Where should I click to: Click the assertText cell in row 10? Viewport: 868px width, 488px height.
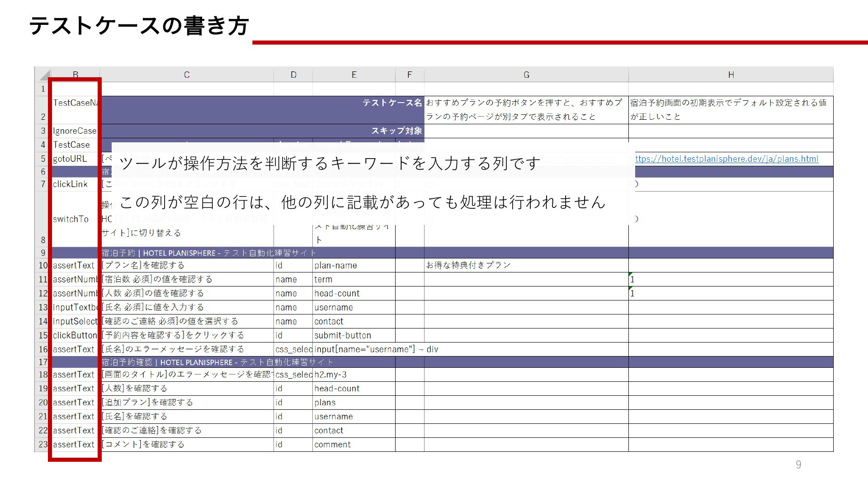click(x=75, y=265)
